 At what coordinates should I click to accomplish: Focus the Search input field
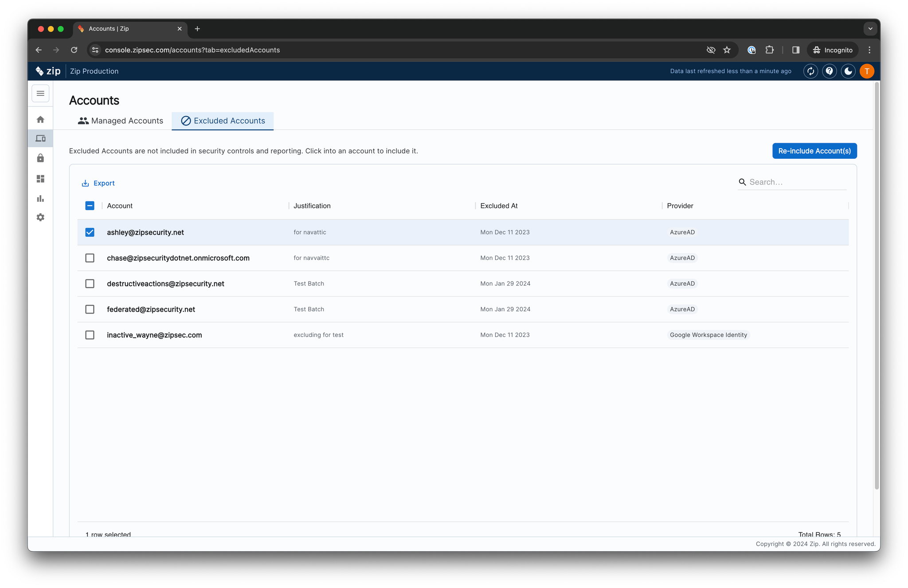click(796, 182)
